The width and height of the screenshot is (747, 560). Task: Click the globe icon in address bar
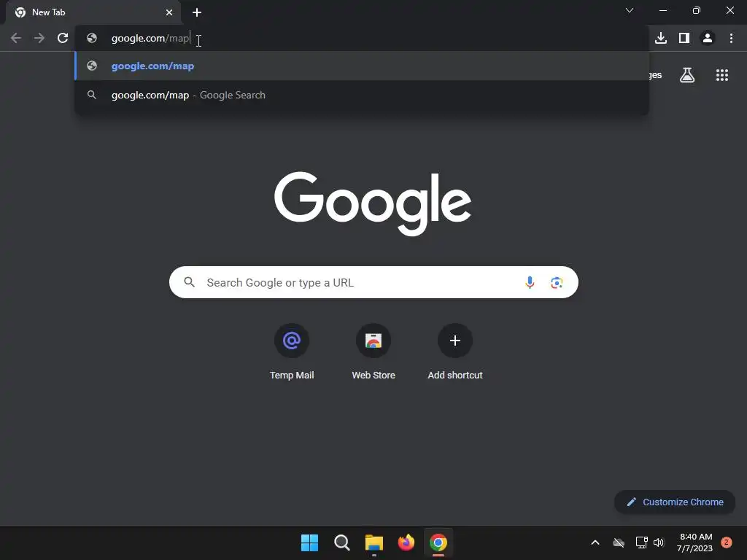pos(92,38)
